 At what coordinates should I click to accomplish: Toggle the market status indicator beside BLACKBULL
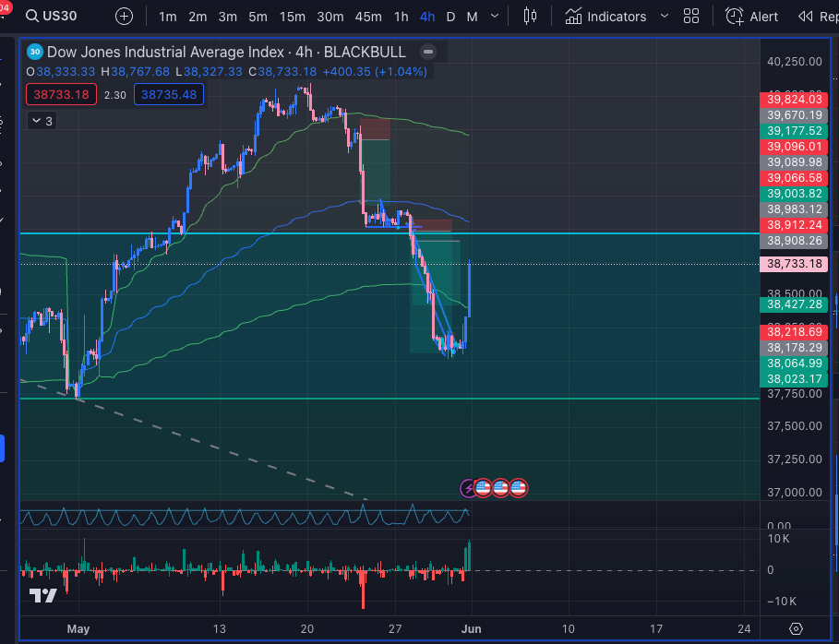point(426,53)
